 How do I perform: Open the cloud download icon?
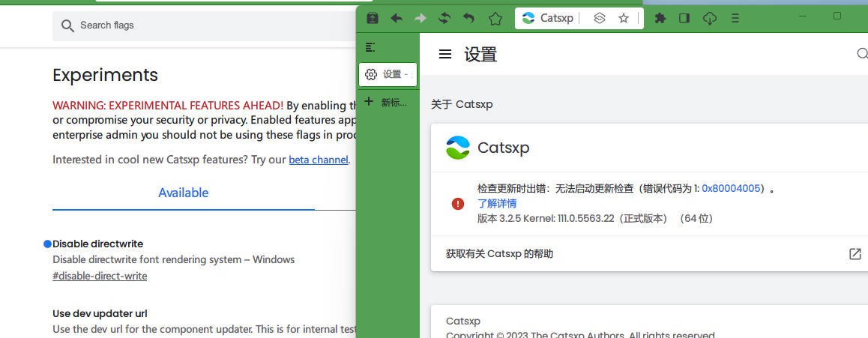[x=710, y=19]
